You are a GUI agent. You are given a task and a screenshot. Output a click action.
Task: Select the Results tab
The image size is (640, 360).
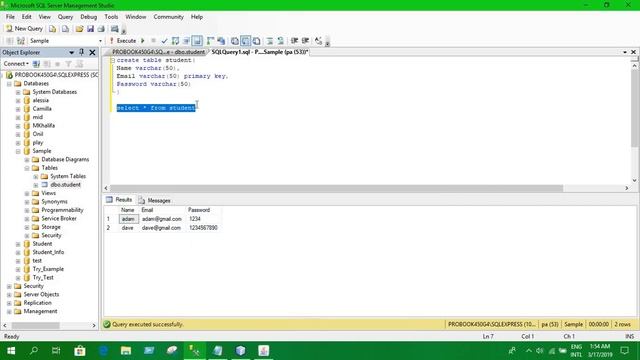pyautogui.click(x=119, y=200)
